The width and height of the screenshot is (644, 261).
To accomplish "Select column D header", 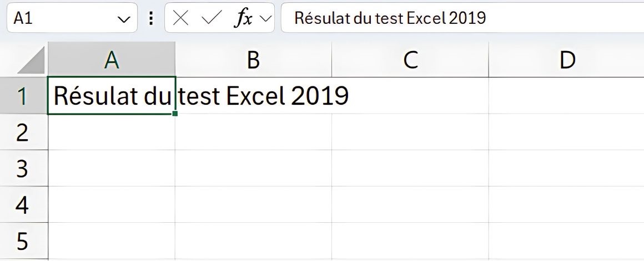I will (x=566, y=60).
